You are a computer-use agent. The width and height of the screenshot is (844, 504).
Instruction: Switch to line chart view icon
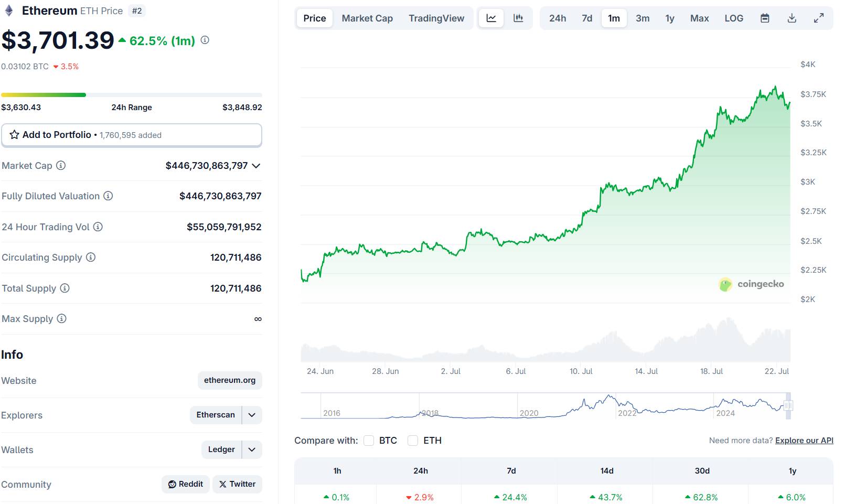tap(492, 18)
